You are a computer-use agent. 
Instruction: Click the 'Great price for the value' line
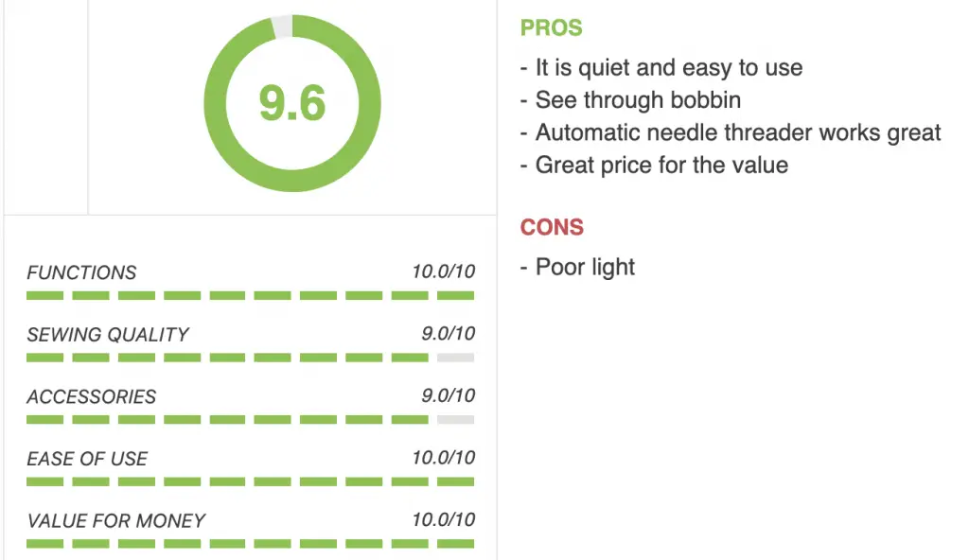pos(661,165)
